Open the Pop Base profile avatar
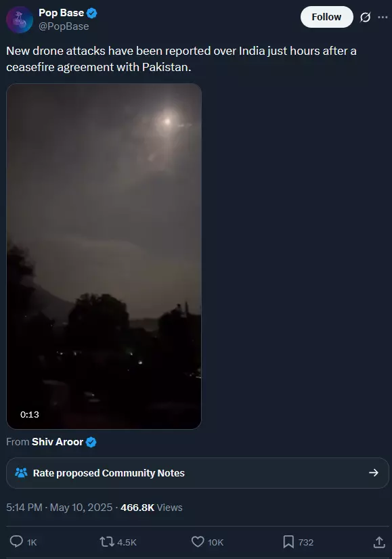This screenshot has height=559, width=392. (x=20, y=20)
